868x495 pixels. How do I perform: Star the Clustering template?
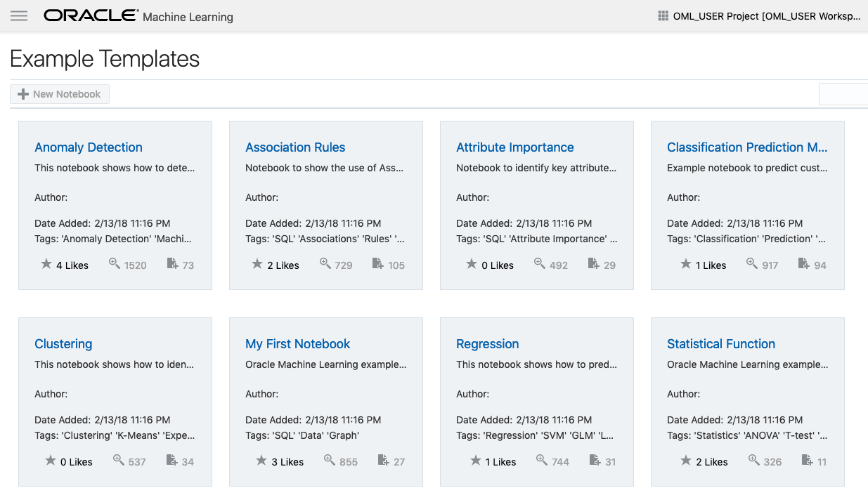[50, 461]
